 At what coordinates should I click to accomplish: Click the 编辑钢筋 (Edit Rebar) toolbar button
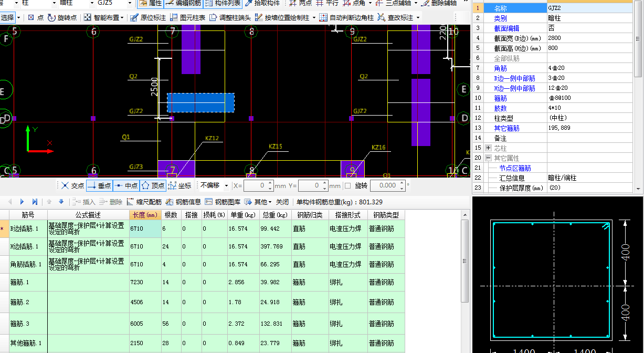pyautogui.click(x=183, y=3)
